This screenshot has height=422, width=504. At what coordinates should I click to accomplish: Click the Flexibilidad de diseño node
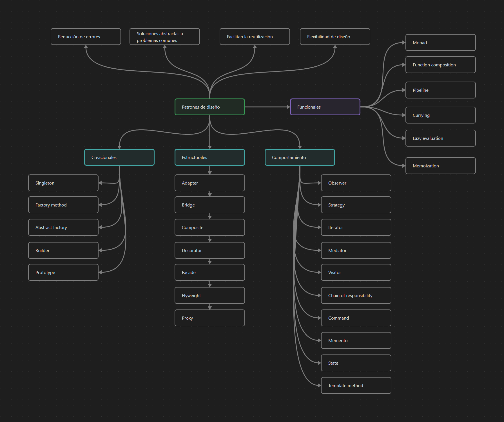pyautogui.click(x=335, y=37)
